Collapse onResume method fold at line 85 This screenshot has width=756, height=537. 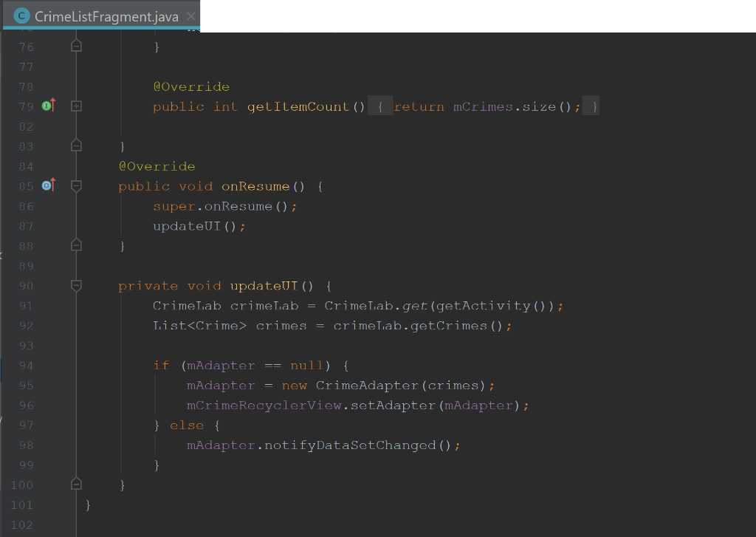[76, 185]
